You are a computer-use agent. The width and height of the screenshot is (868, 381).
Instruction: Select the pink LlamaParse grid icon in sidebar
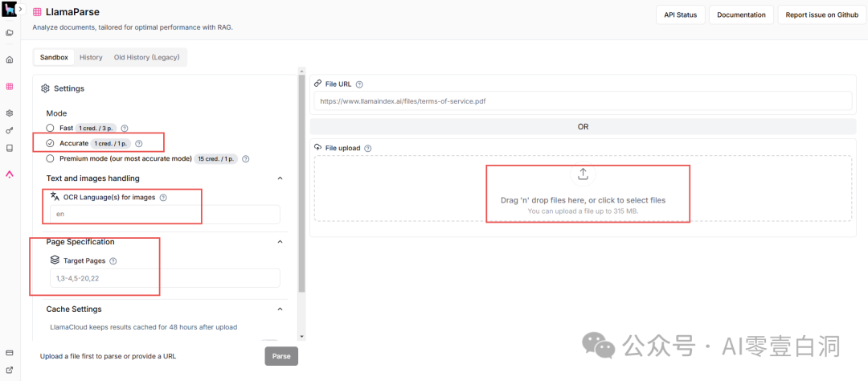[x=10, y=86]
